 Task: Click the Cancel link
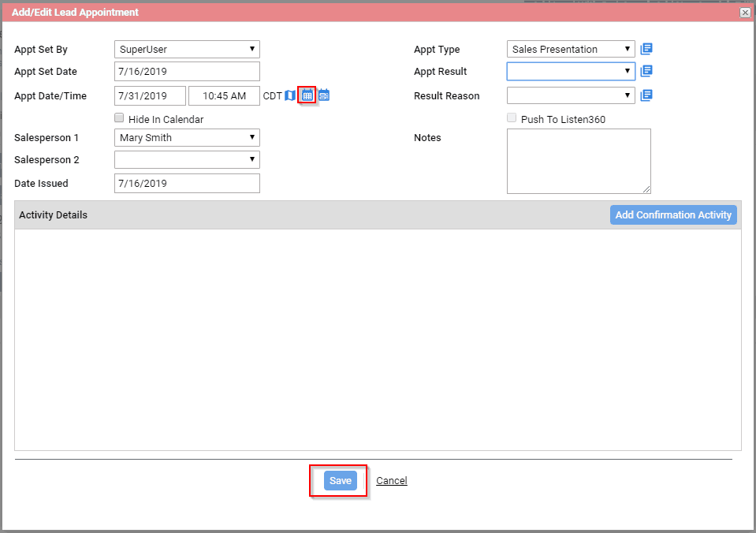(392, 480)
